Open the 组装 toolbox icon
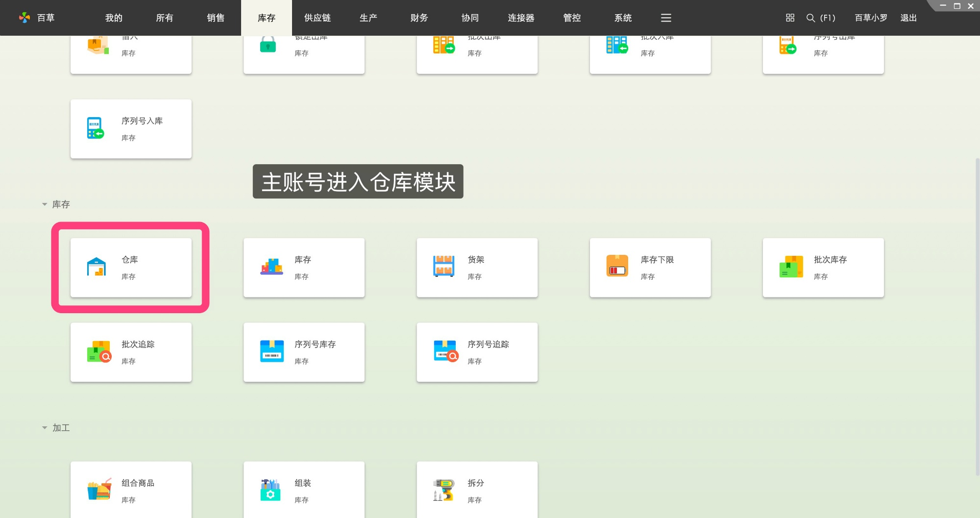The height and width of the screenshot is (518, 980). tap(270, 490)
